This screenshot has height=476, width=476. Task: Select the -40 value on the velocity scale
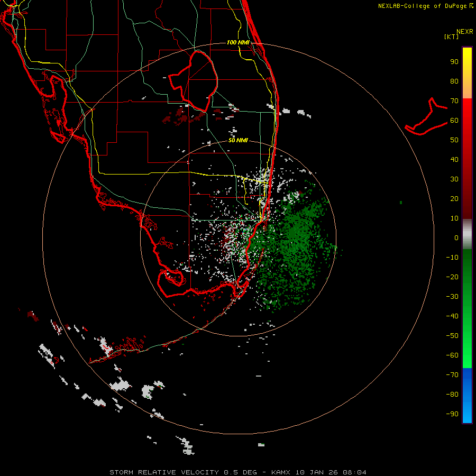(x=452, y=316)
